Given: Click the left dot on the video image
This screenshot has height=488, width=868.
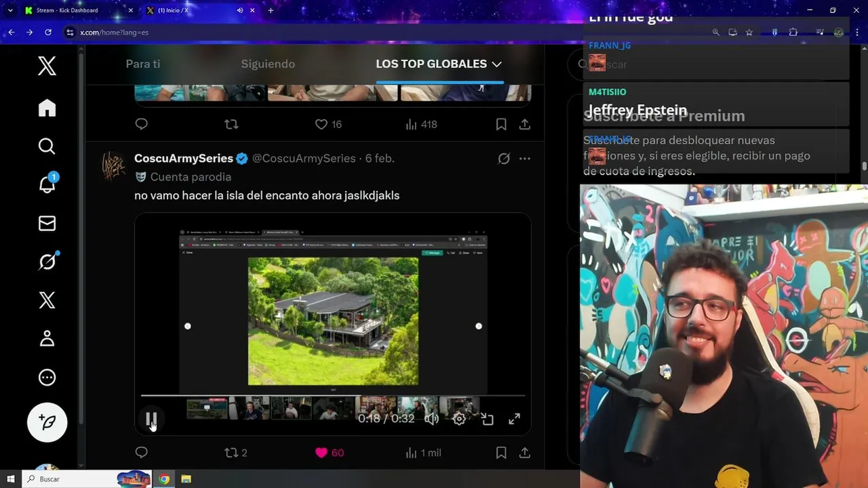Looking at the screenshot, I should point(188,326).
